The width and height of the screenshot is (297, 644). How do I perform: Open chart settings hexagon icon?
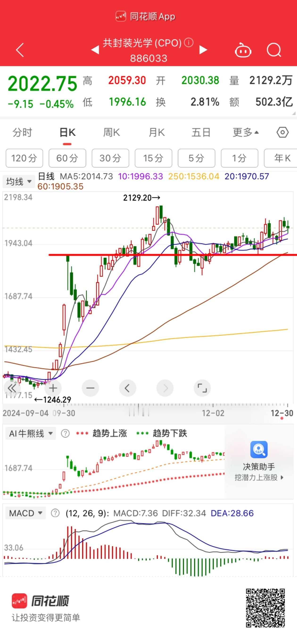click(283, 132)
